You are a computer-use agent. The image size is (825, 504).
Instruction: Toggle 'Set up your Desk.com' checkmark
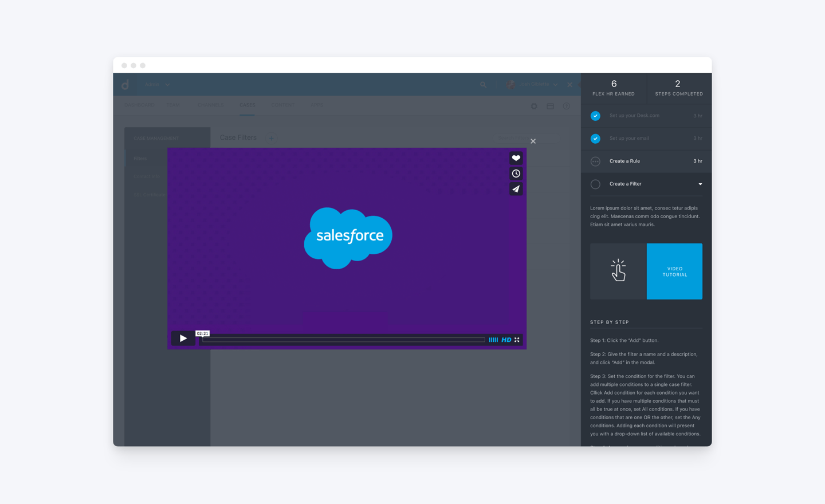click(595, 116)
